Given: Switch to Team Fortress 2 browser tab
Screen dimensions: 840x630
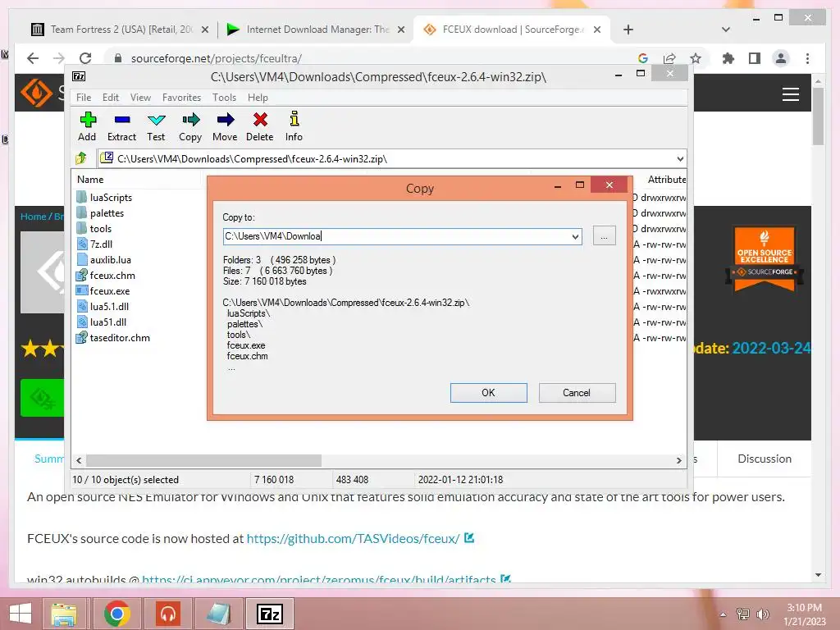Looking at the screenshot, I should pyautogui.click(x=120, y=30).
